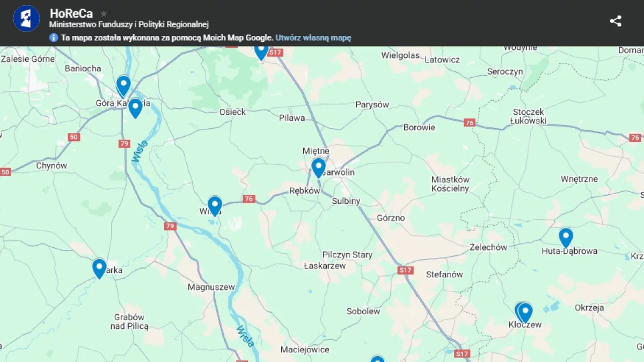Screen dimensions: 644x362
Task: Select the map pin at Wilga
Action: (215, 205)
